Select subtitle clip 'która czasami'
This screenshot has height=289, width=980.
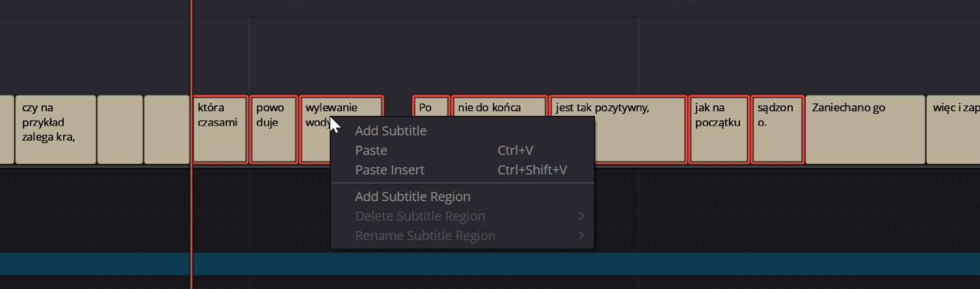[x=220, y=130]
